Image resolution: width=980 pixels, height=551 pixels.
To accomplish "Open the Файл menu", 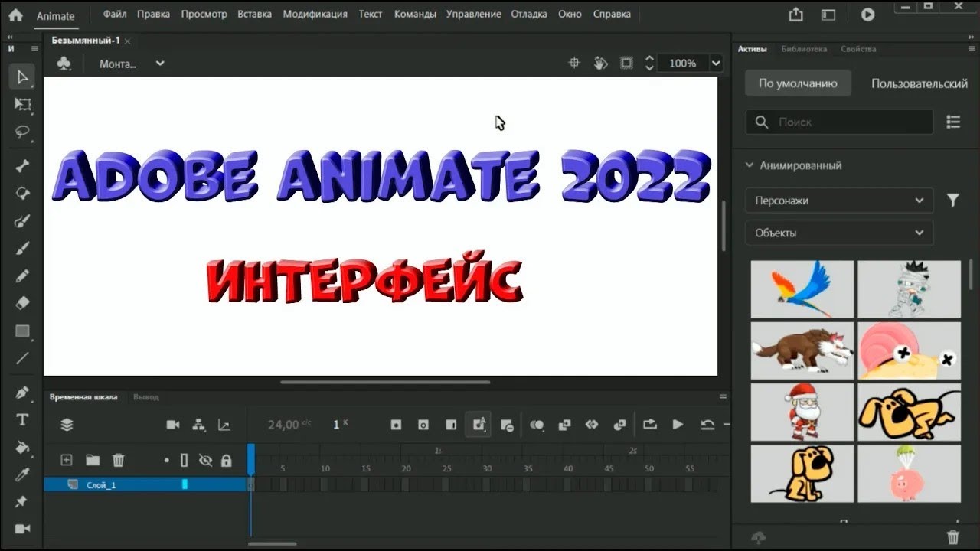I will tap(115, 14).
